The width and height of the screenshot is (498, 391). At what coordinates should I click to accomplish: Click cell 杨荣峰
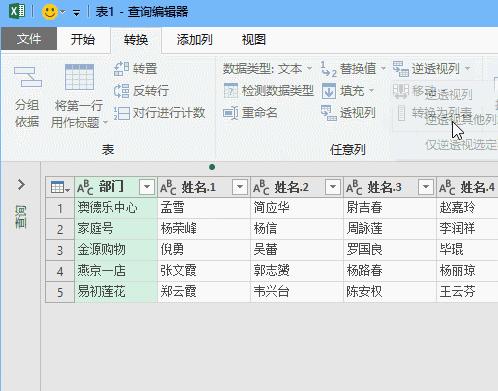(204, 229)
